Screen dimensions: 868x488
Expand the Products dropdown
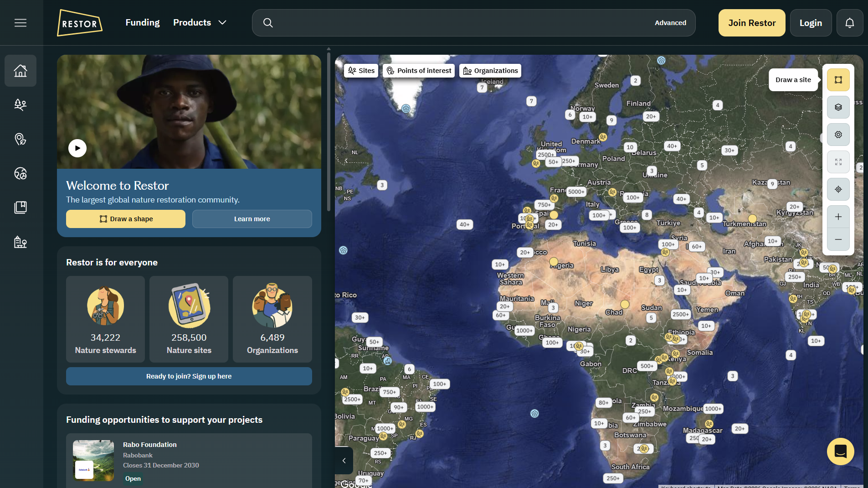coord(200,23)
